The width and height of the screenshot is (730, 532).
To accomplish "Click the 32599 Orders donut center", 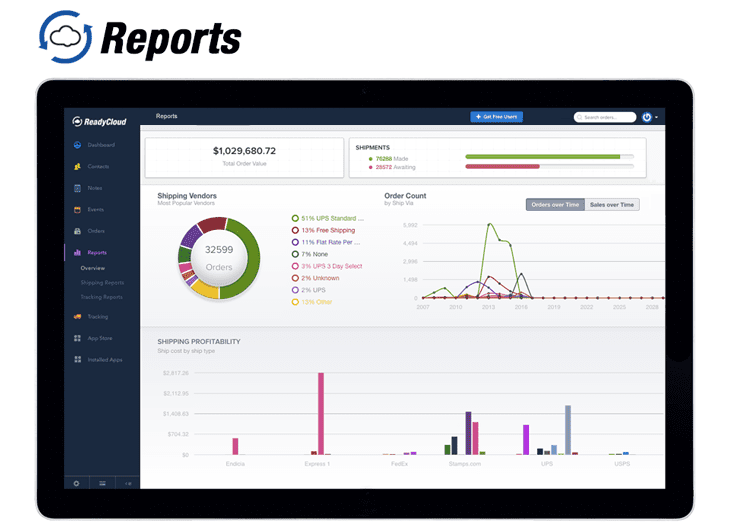I will point(219,258).
